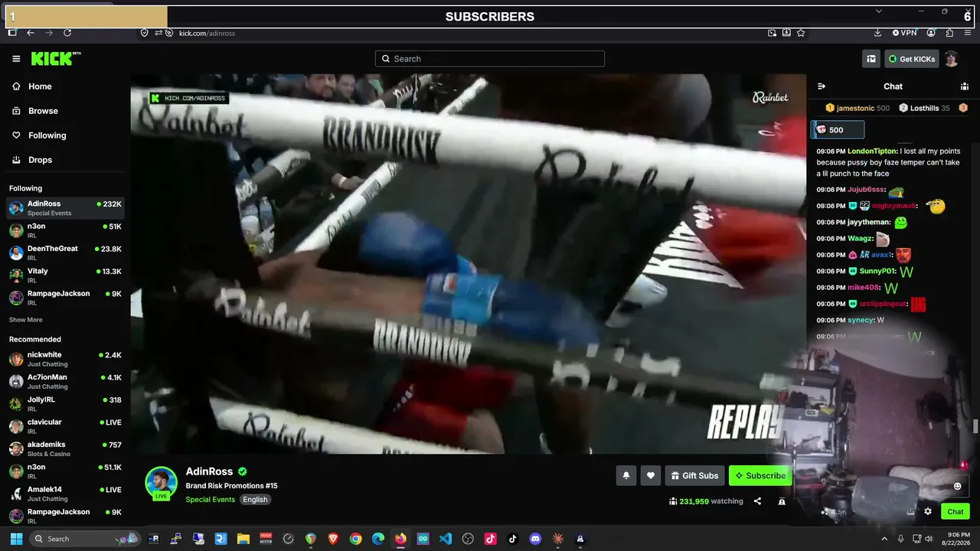Viewport: 980px width, 551px height.
Task: Expand Following list with Show More
Action: (x=26, y=320)
